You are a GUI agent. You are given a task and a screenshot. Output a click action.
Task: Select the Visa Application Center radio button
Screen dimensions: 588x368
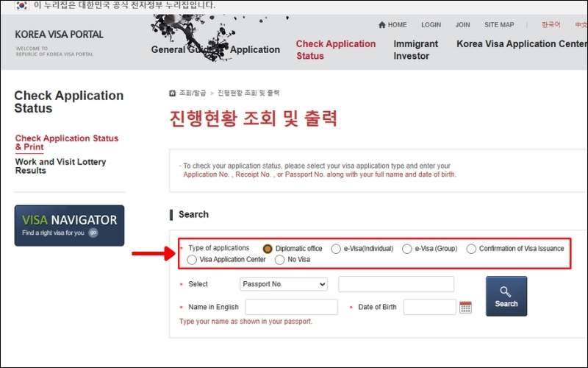tap(192, 260)
